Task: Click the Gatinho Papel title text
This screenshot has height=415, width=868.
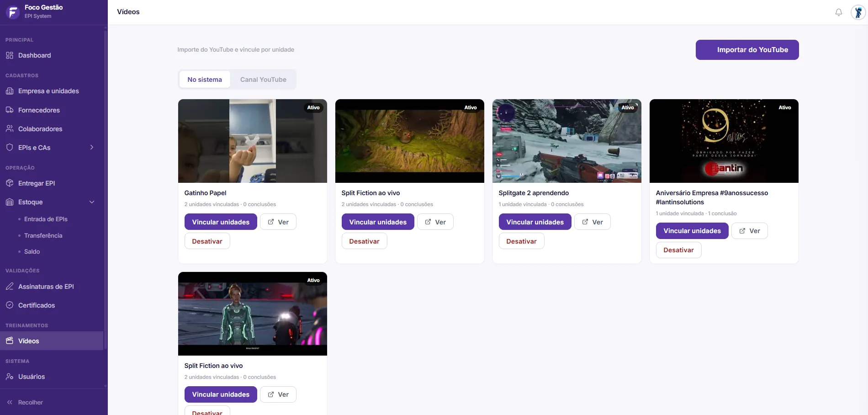Action: click(x=205, y=193)
